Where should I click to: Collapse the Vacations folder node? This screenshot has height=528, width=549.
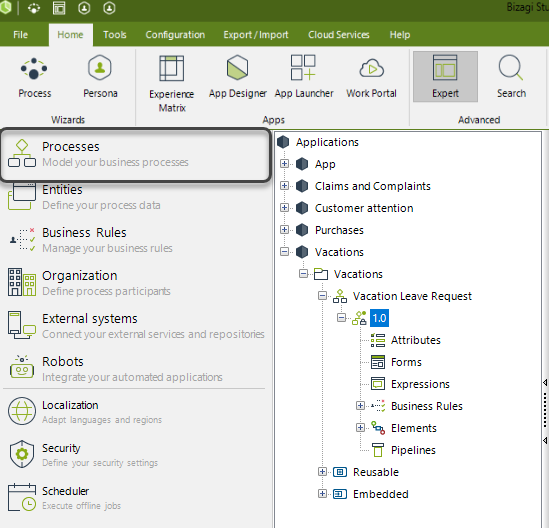coord(304,273)
